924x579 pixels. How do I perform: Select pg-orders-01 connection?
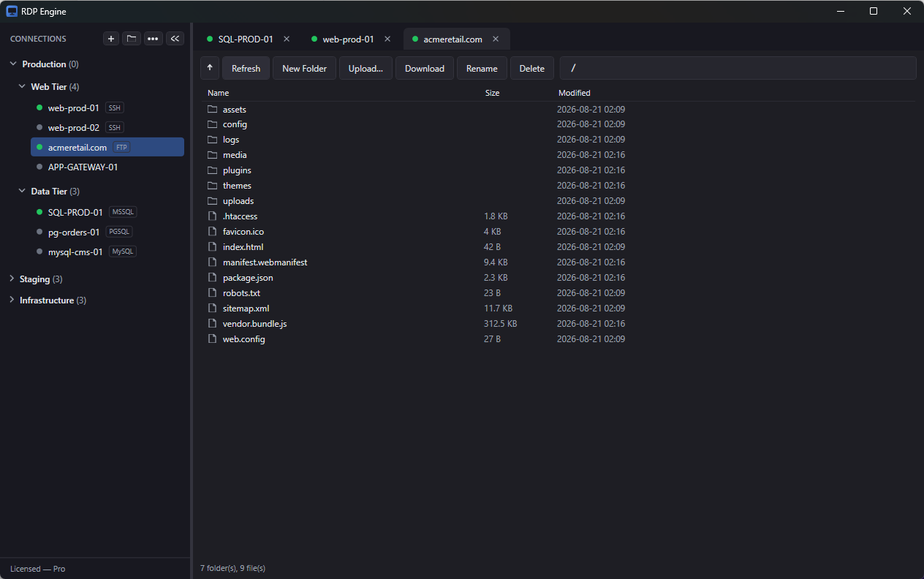pyautogui.click(x=107, y=232)
